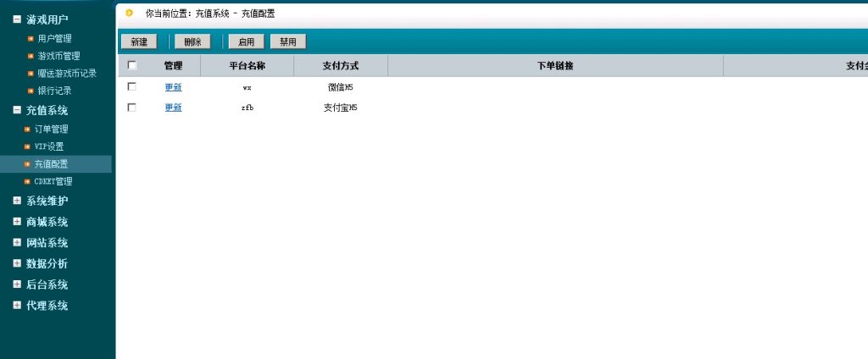Screen dimensions: 868x359
Task: Check the wx row checkbox
Action: coord(131,86)
